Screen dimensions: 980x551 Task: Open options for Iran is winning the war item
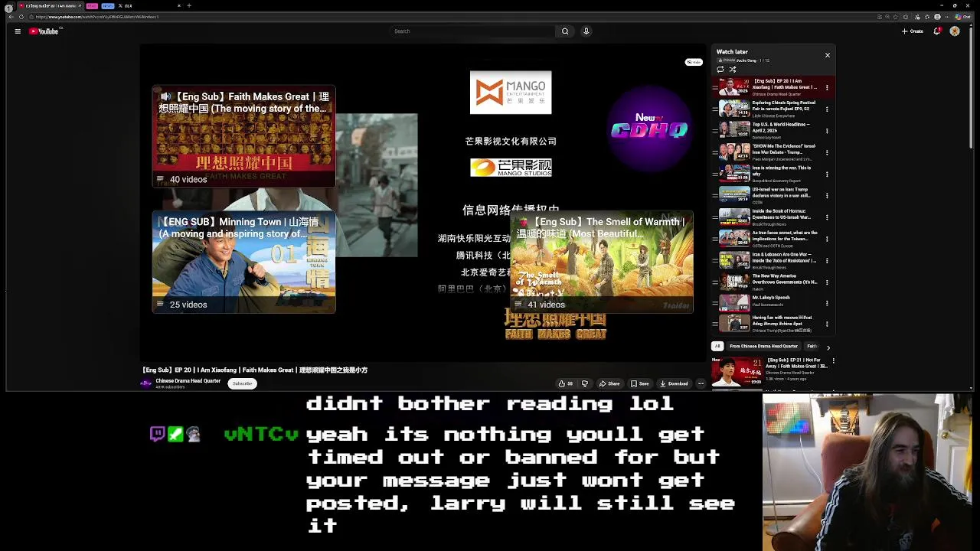827,174
